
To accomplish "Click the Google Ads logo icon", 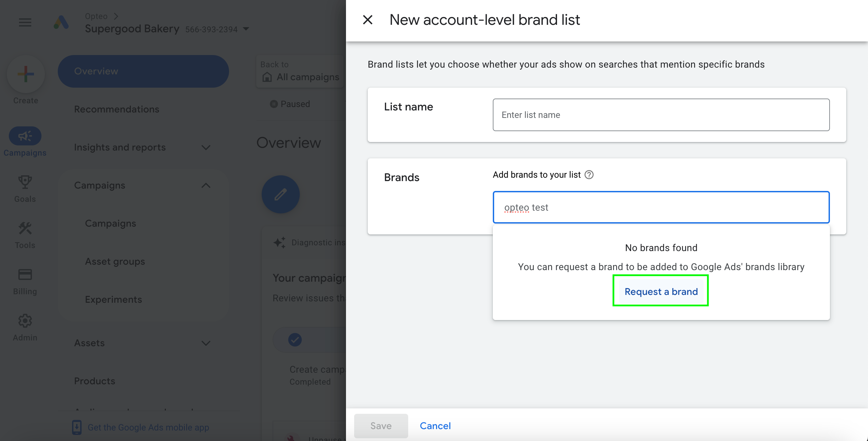I will 61,22.
